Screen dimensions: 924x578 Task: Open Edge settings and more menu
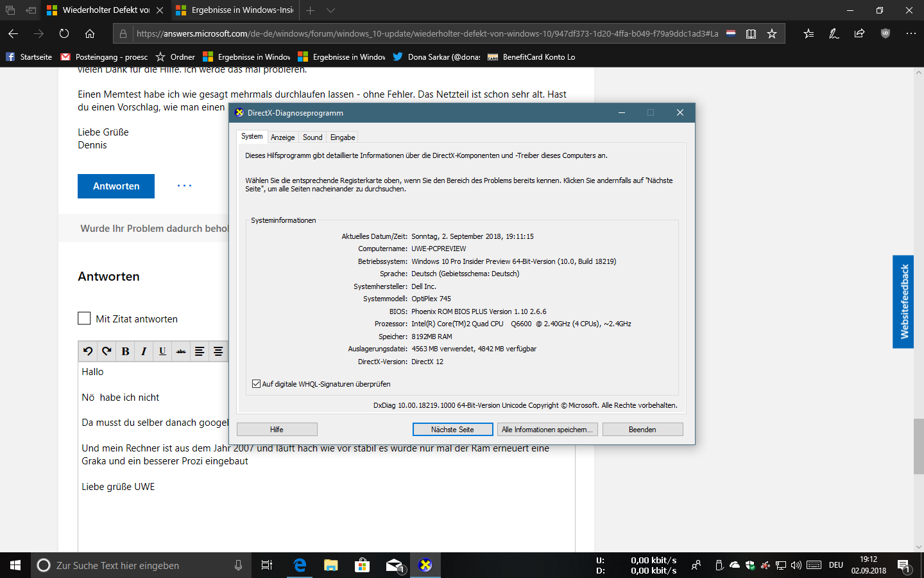[x=911, y=33]
